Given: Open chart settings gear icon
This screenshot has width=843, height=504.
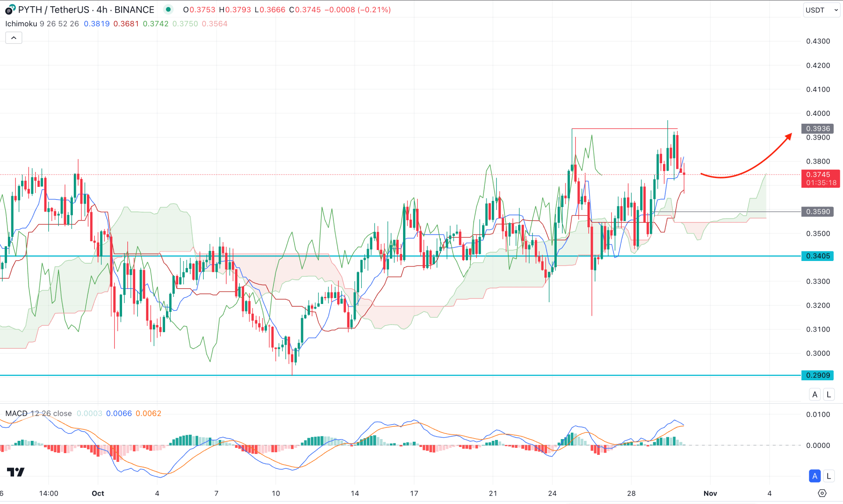Looking at the screenshot, I should point(822,493).
